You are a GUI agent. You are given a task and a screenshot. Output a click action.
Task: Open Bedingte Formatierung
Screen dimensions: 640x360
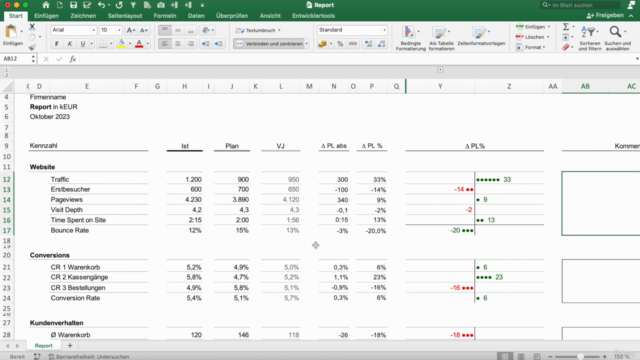410,38
